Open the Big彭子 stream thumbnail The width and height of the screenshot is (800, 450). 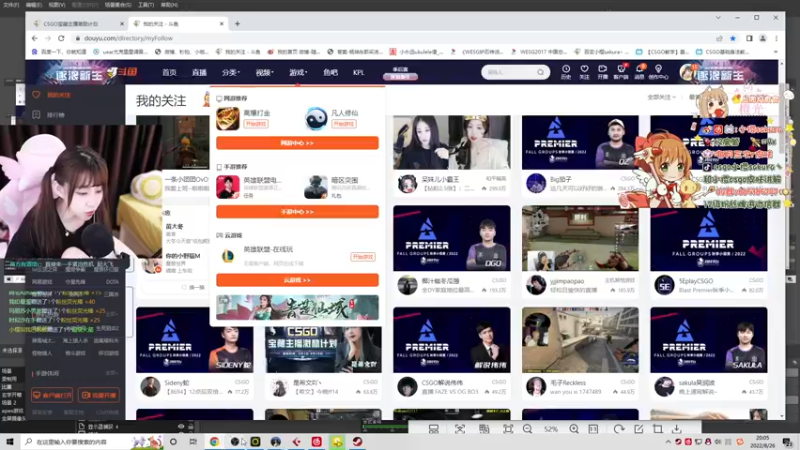point(580,142)
